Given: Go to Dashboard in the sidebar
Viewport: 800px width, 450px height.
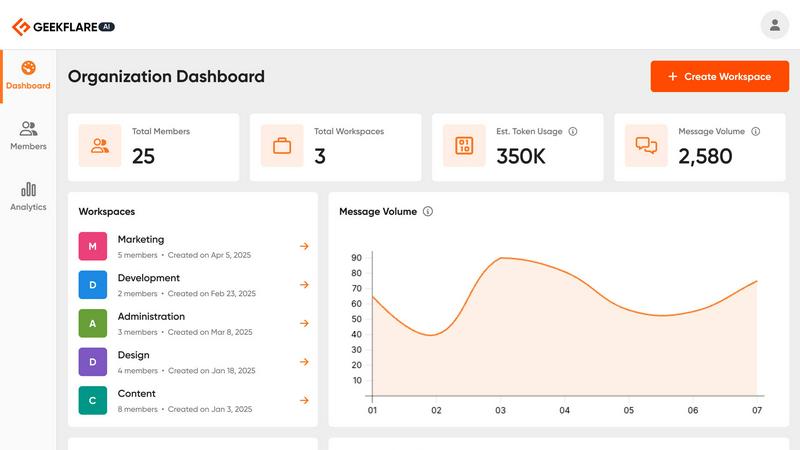Looking at the screenshot, I should pos(28,75).
